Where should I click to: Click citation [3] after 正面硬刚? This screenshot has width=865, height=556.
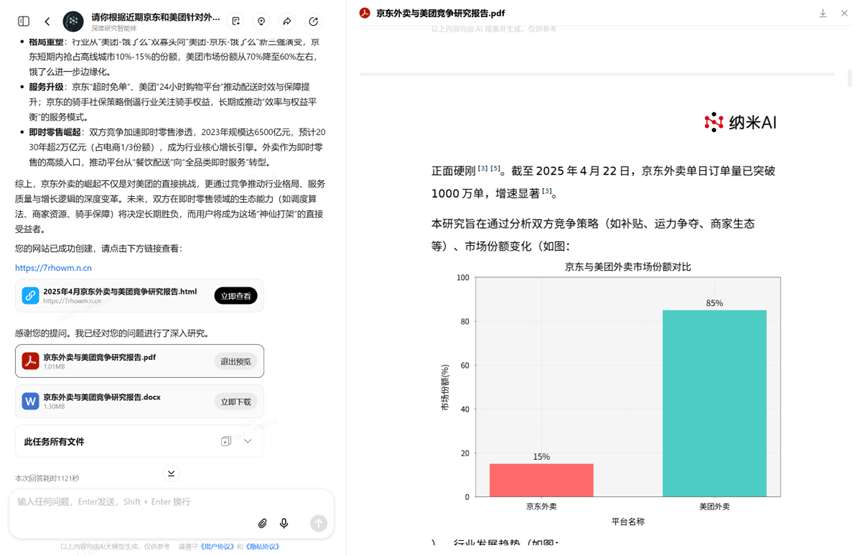click(x=483, y=168)
